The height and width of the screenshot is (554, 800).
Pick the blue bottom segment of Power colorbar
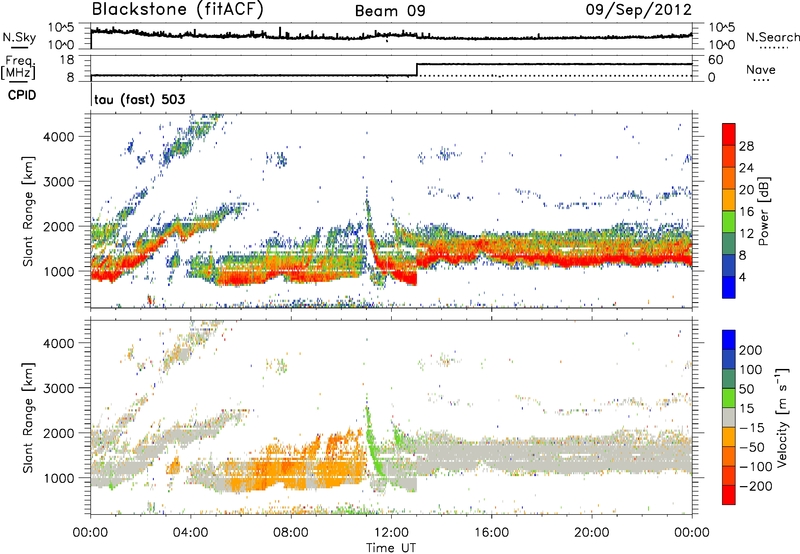[729, 288]
